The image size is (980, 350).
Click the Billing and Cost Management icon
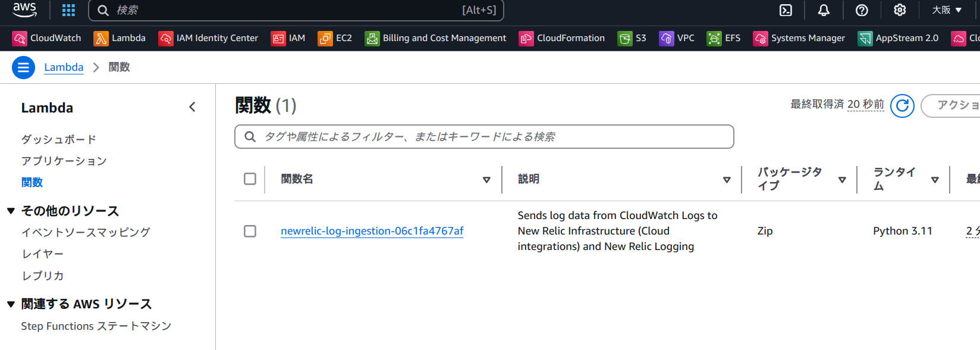372,38
